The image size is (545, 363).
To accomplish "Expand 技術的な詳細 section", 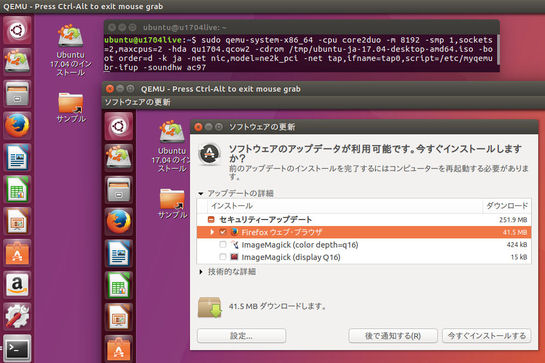I will click(201, 272).
